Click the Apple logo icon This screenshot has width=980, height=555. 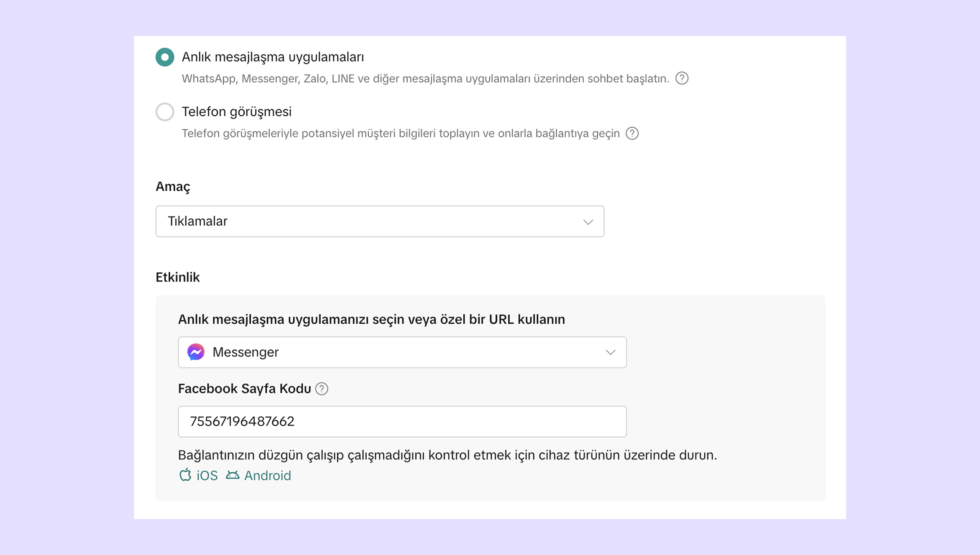pyautogui.click(x=186, y=475)
